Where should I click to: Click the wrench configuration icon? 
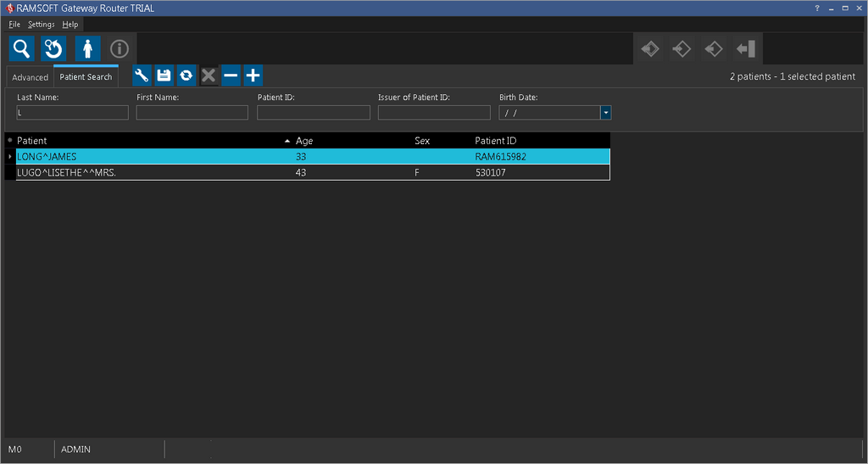point(142,75)
